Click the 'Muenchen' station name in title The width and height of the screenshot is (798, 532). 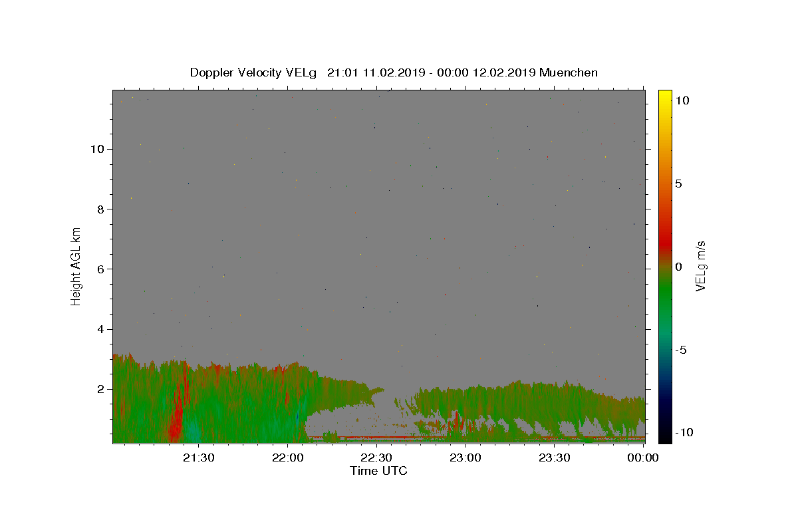[x=569, y=72]
